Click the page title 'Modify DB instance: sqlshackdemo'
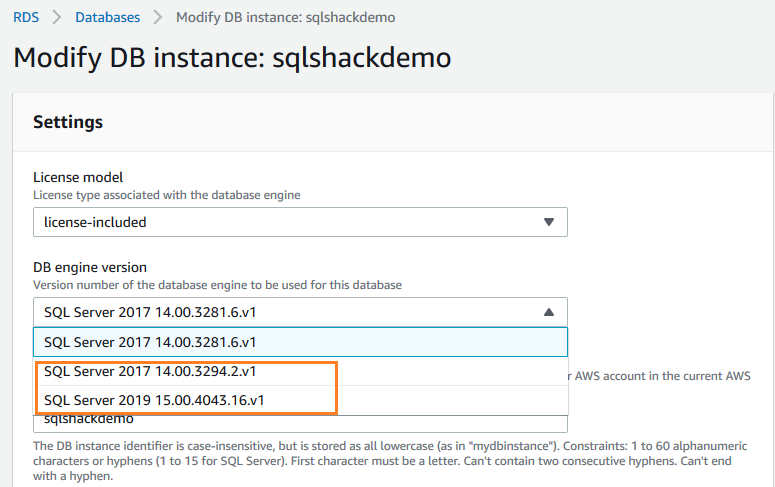Image resolution: width=775 pixels, height=487 pixels. (x=232, y=57)
